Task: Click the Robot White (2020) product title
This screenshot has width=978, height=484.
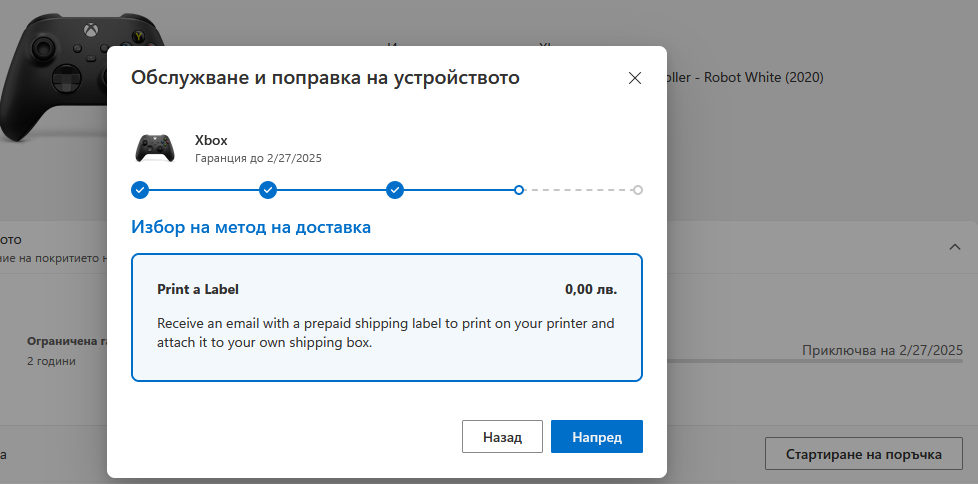Action: (x=745, y=77)
